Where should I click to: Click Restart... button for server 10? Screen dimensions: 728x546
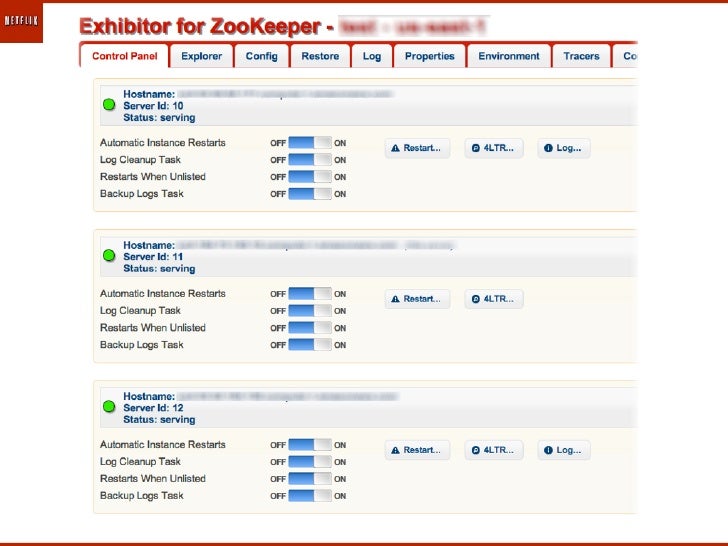tap(417, 148)
